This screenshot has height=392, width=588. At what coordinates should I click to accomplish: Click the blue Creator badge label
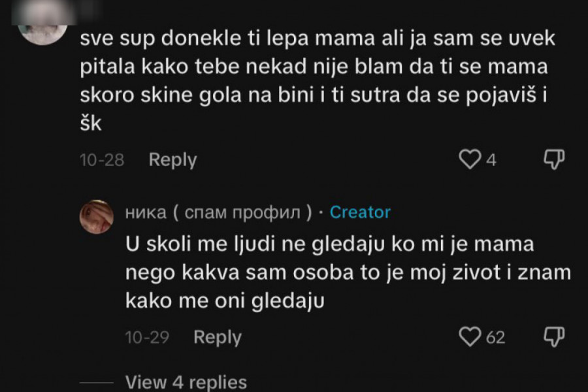click(x=360, y=212)
